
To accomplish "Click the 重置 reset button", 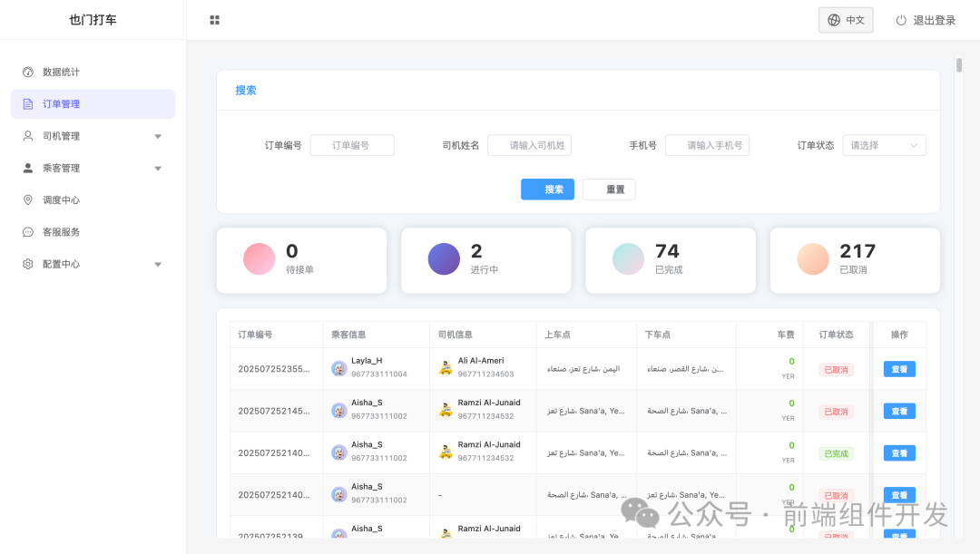I will [609, 190].
